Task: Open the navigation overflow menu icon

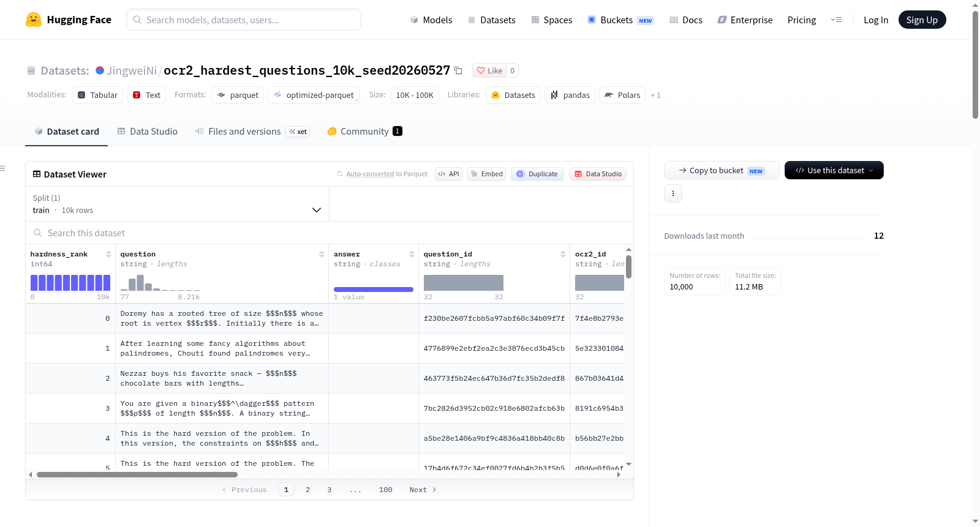Action: pyautogui.click(x=836, y=20)
